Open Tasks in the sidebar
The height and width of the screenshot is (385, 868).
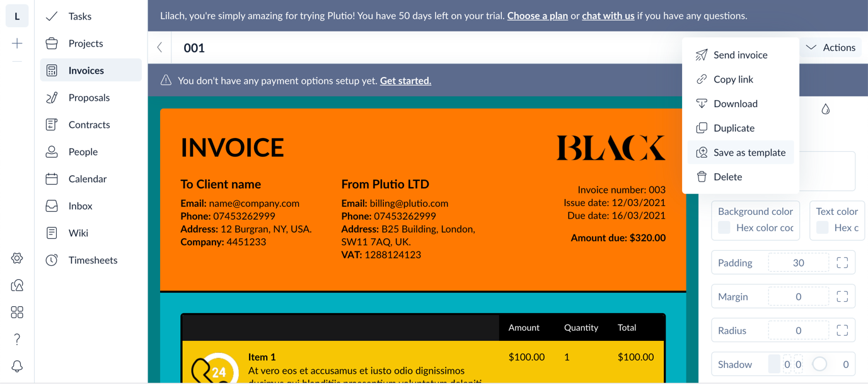(x=91, y=16)
